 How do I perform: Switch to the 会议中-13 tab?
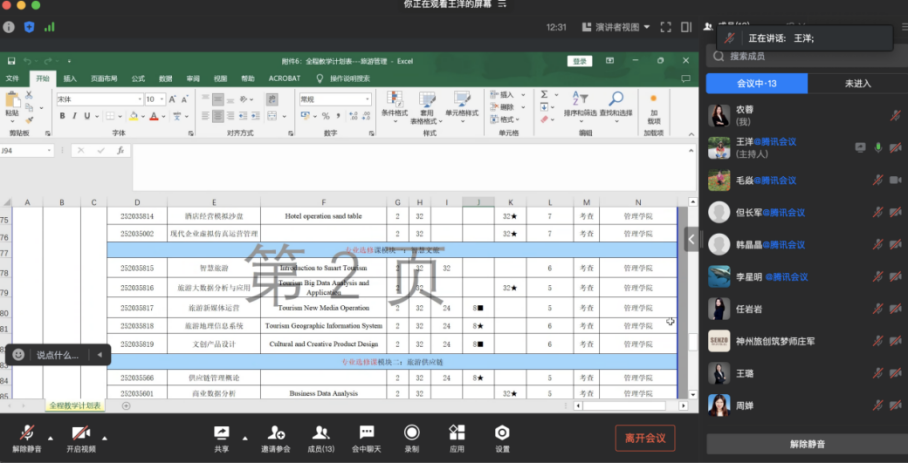pyautogui.click(x=756, y=83)
